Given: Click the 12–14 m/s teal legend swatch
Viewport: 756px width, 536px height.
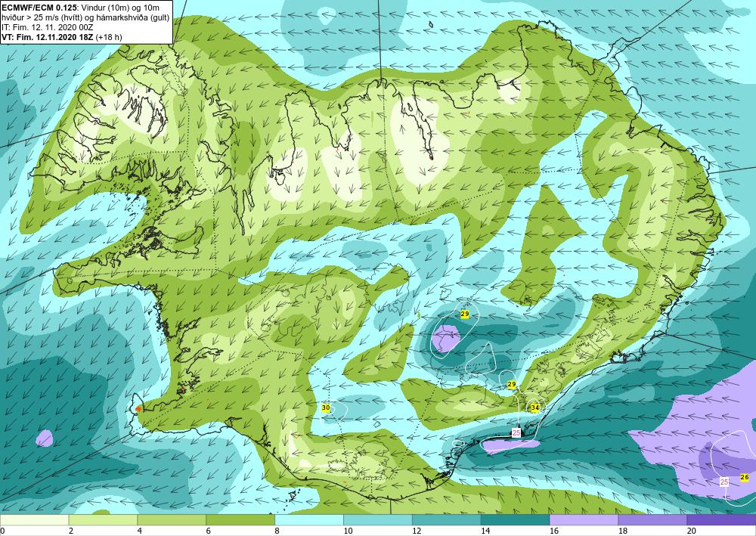Looking at the screenshot, I should [x=447, y=519].
